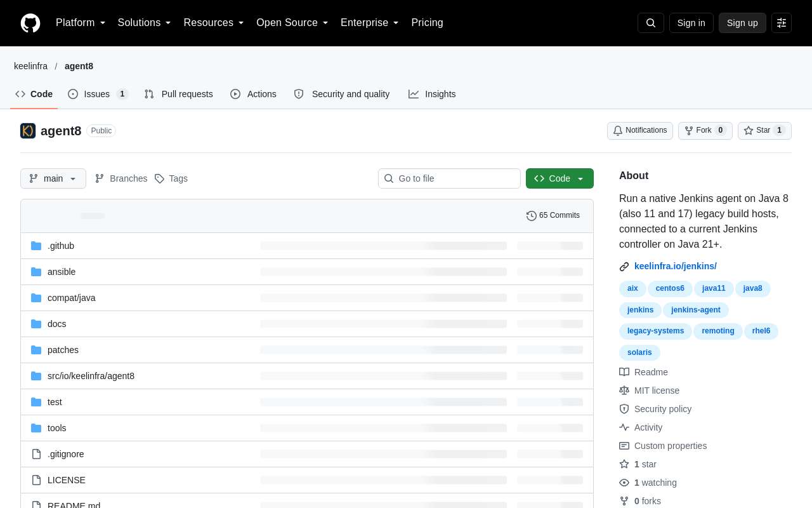View the 65 Commits history
812x508 pixels.
click(x=553, y=216)
